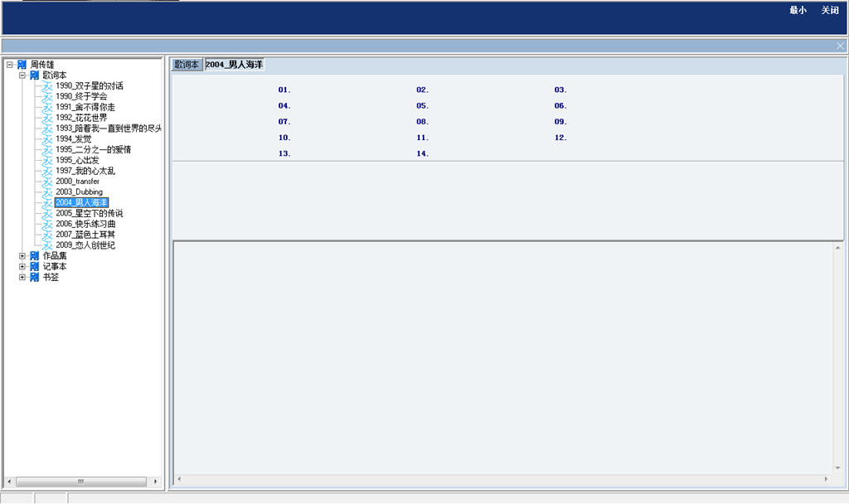Screen dimensions: 849x504
Task: Click the lyrics pane scroll right arrow
Action: coord(827,479)
